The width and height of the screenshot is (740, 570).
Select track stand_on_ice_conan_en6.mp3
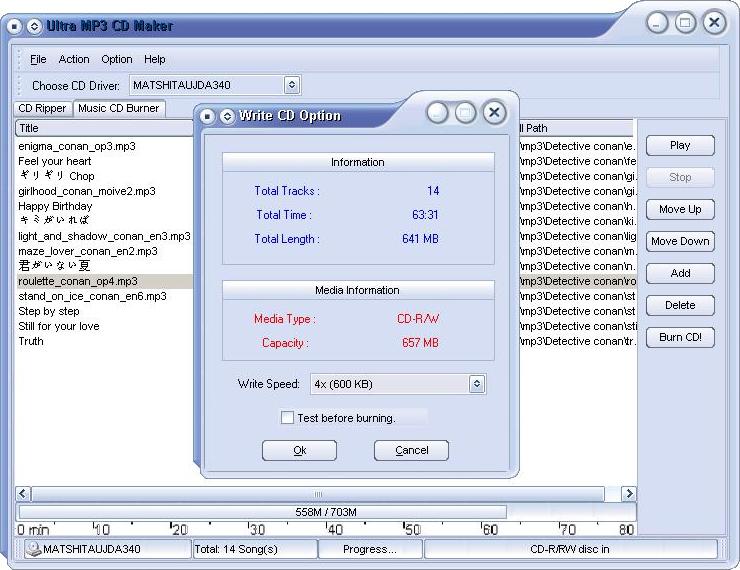pos(92,296)
